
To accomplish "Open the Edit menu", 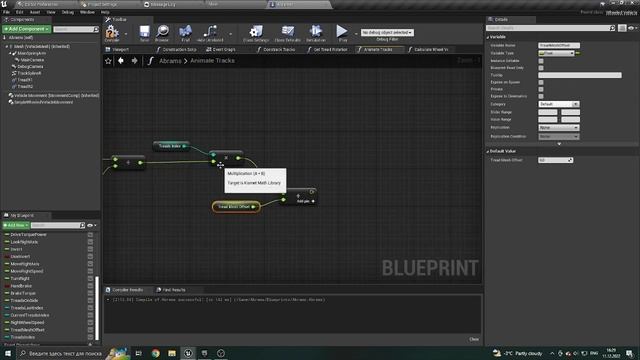I will click(19, 12).
